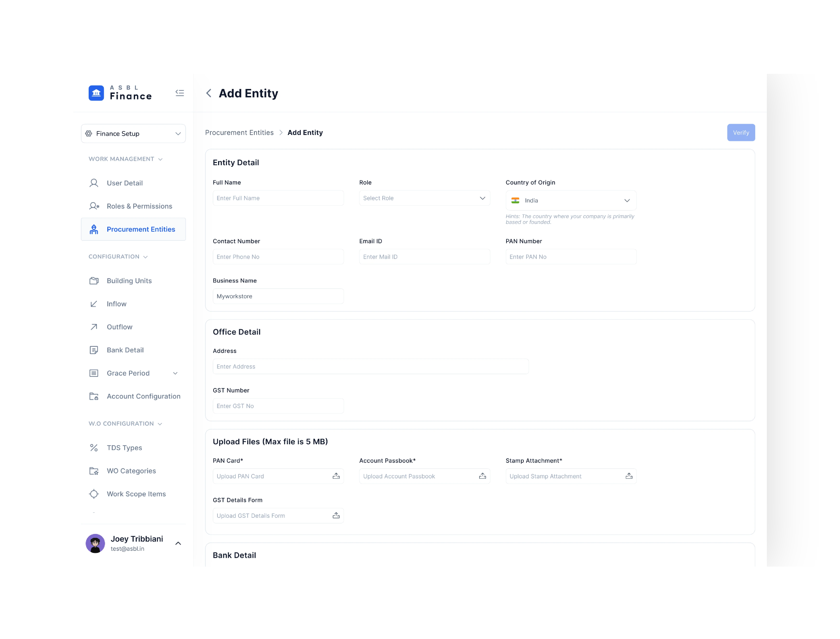Open the Country of Origin dropdown arrow
840x639 pixels.
(x=627, y=200)
